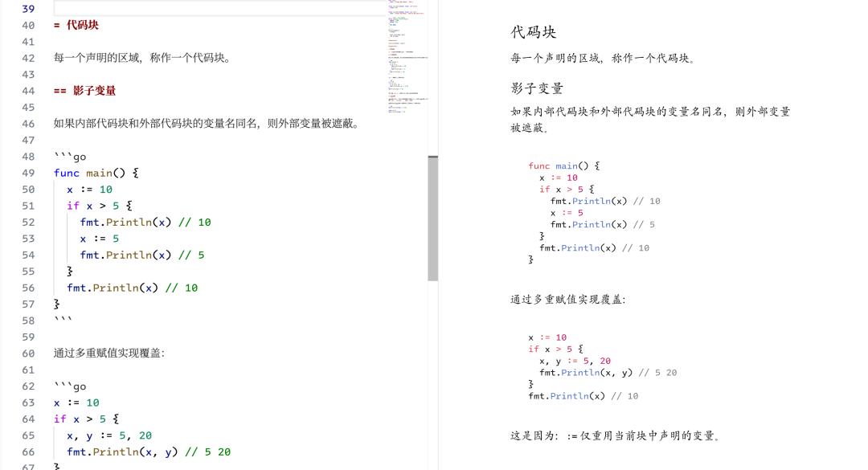Click the '= 代码块' heading in editor
Image resolution: width=868 pixels, height=470 pixels.
click(76, 25)
